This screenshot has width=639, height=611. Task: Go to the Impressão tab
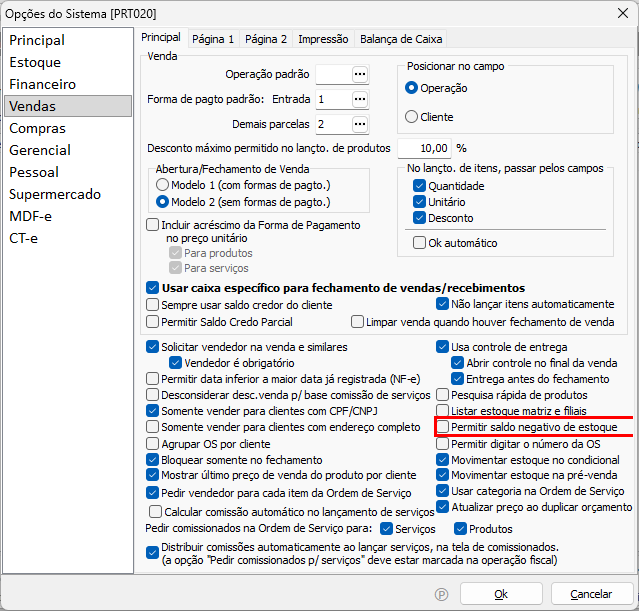[x=323, y=39]
